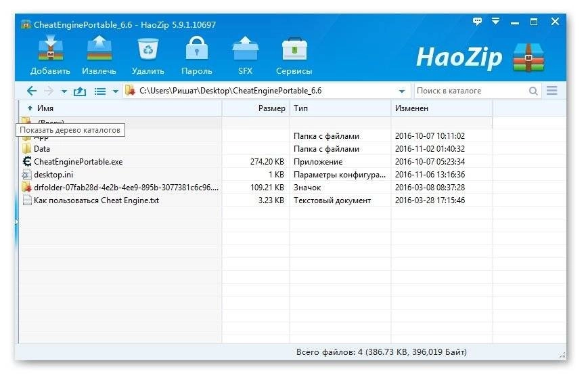Click the status bar Всего файлов text
The width and height of the screenshot is (588, 384).
[x=382, y=352]
